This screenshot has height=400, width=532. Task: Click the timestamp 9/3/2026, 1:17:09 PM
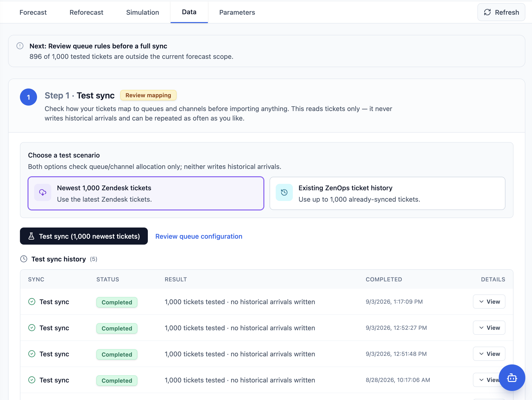394,302
